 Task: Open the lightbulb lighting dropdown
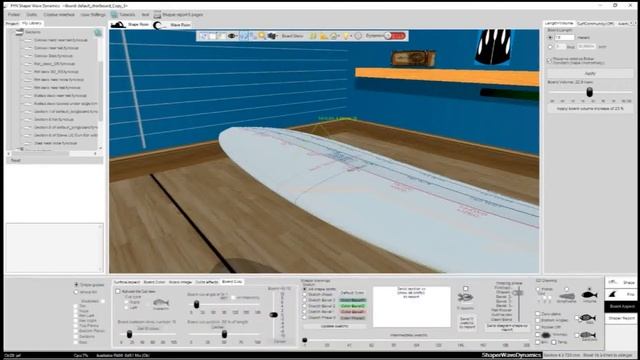pos(347,36)
